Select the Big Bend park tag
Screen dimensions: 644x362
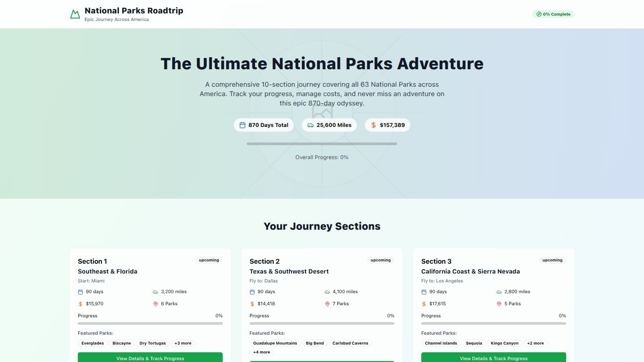(315, 343)
